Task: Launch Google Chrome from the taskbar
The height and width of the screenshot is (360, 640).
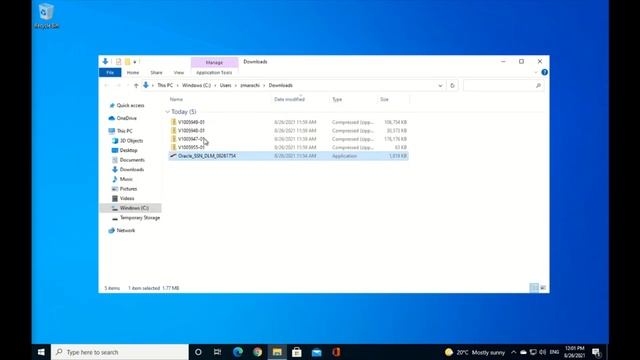Action: click(257, 352)
